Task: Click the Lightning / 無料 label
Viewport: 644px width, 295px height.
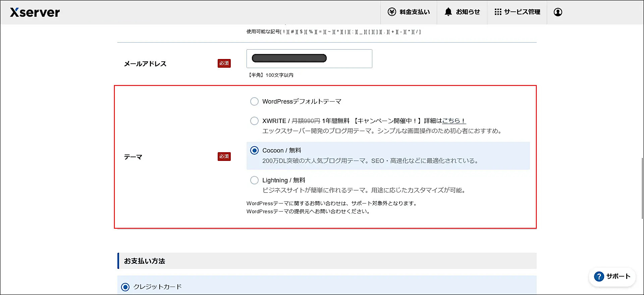Action: click(x=284, y=180)
